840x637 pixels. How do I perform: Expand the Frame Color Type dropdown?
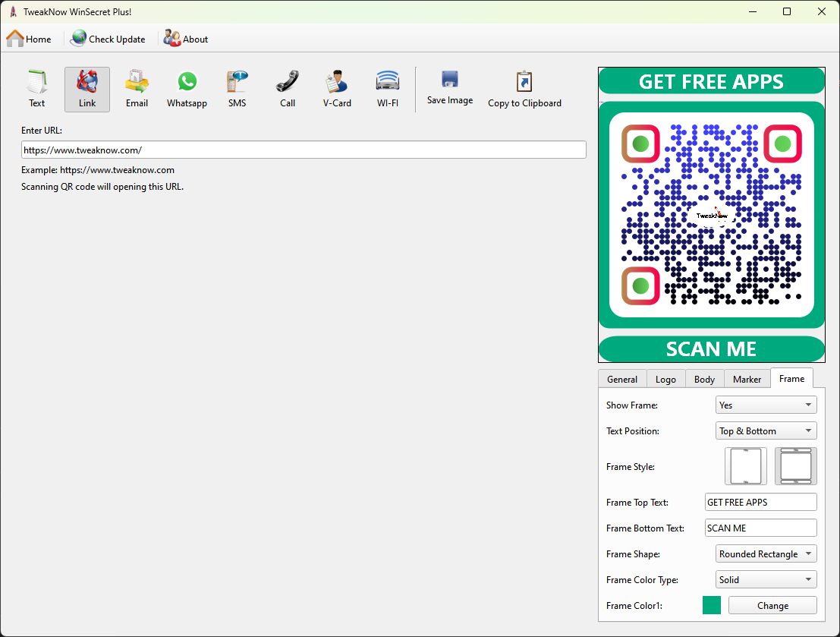pyautogui.click(x=766, y=579)
